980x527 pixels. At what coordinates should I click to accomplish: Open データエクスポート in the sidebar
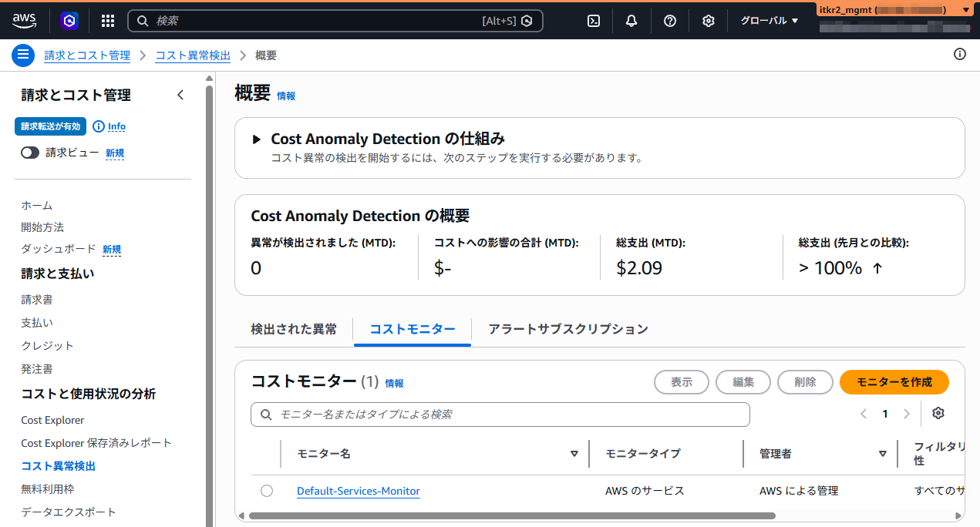click(69, 512)
